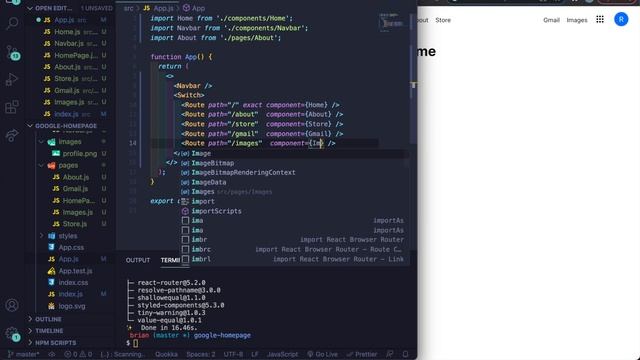The height and width of the screenshot is (360, 640).
Task: Switch to the Terminal panel tab
Action: tap(170, 260)
